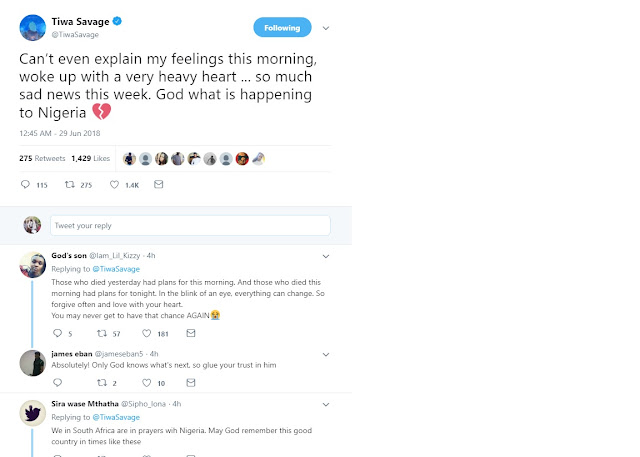View the 275 Retweets list
The height and width of the screenshot is (457, 640).
pos(42,158)
